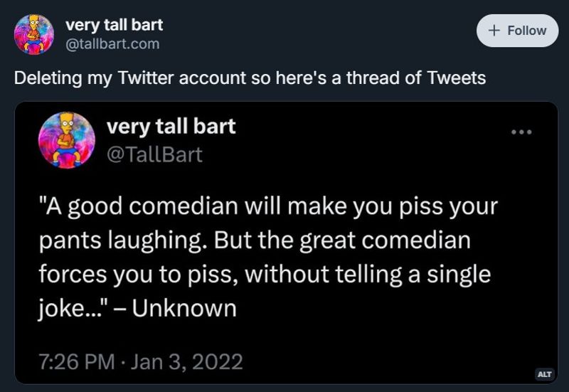Open the poster's Bart avatar beside @tallbart.com
Screen dimensions: 569x392
(34, 34)
